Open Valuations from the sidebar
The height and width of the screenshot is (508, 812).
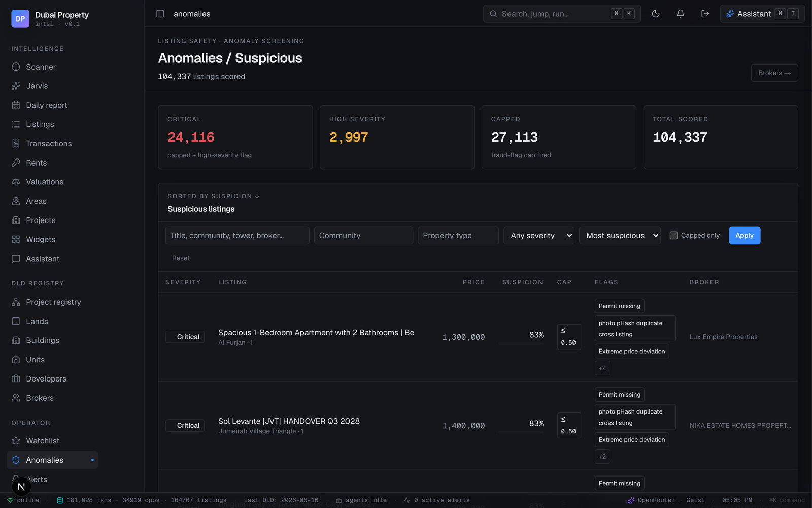(x=53, y=182)
